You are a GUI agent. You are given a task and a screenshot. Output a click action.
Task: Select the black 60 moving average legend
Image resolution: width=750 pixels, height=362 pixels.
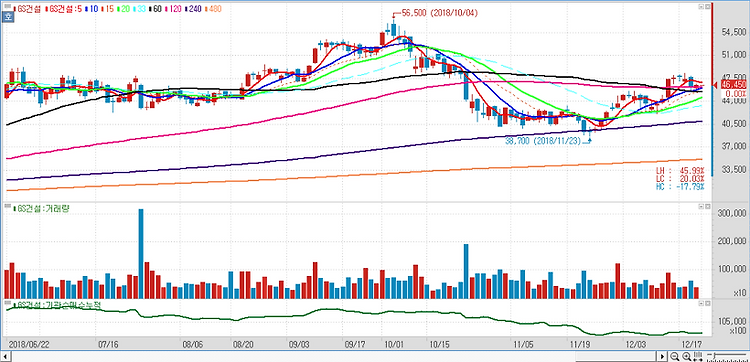point(155,9)
